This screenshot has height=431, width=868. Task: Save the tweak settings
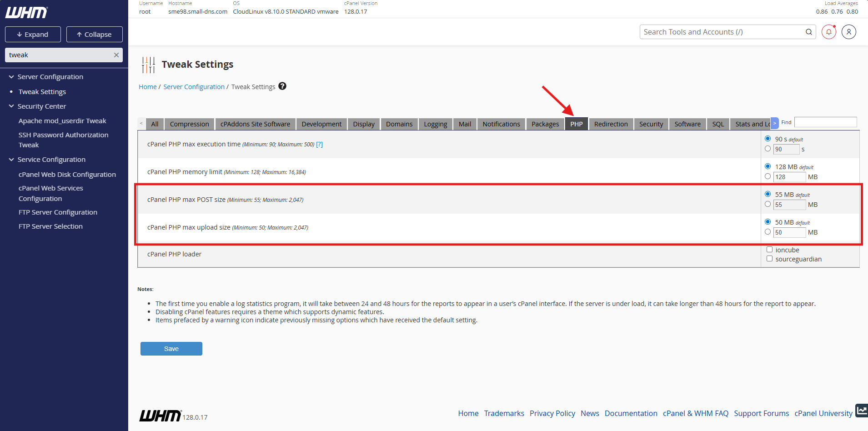coord(171,349)
